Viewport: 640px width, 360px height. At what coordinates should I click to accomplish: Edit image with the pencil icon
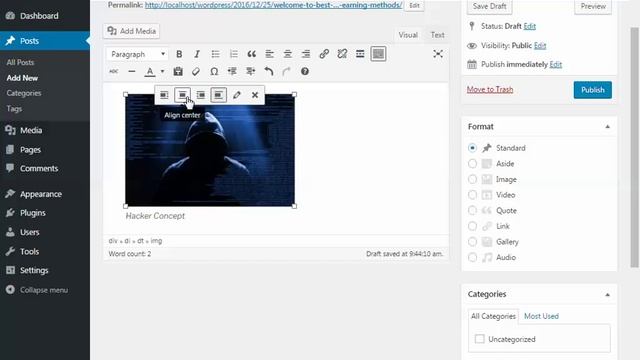[237, 95]
